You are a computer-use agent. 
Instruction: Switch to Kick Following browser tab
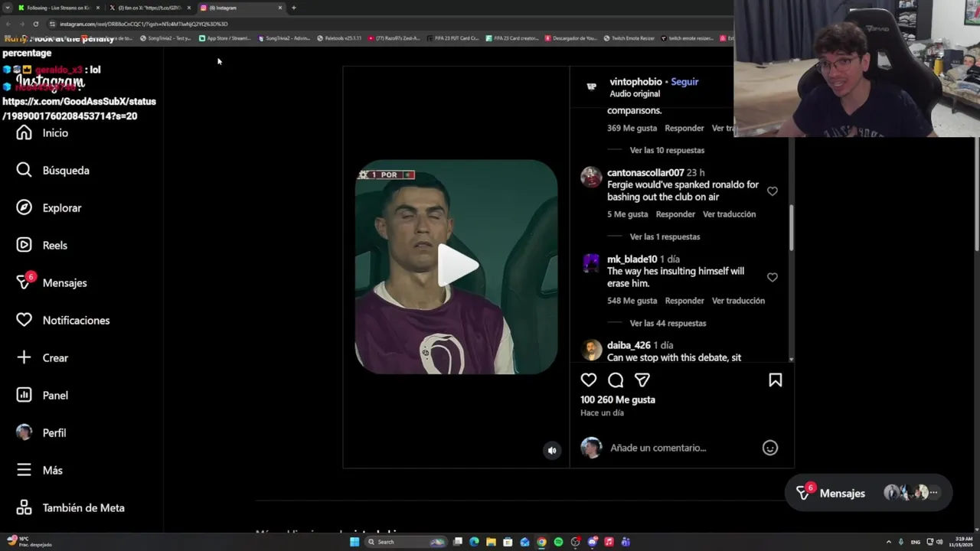point(58,8)
